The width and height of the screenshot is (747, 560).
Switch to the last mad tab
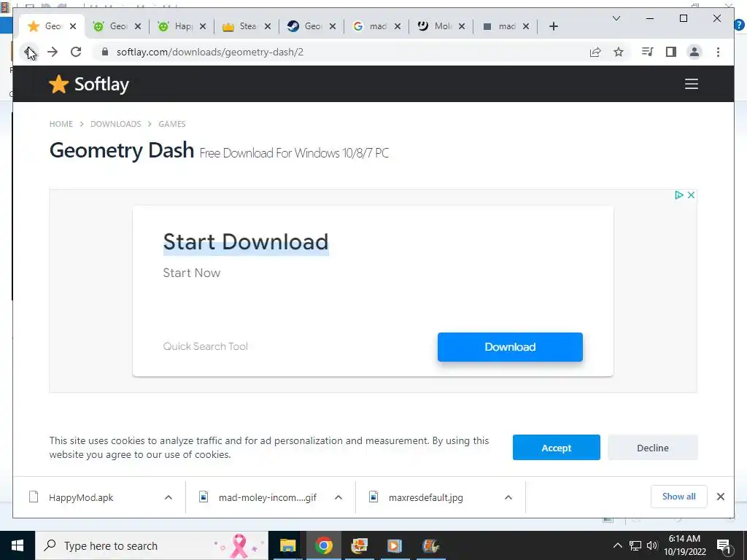(506, 26)
